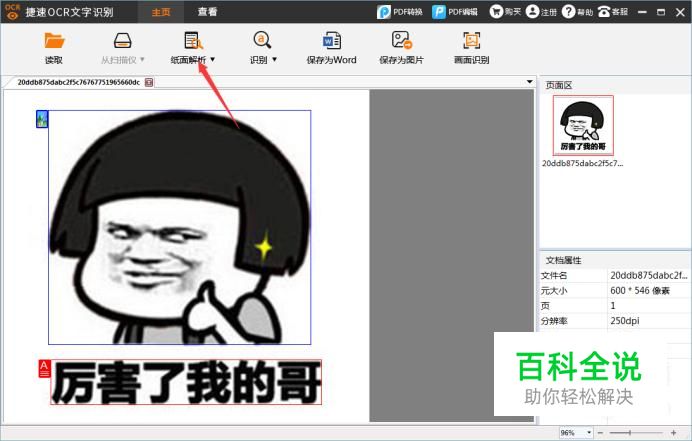Select the 20ddb875dabc2f5c document tab
Image resolution: width=692 pixels, height=441 pixels.
tap(79, 83)
